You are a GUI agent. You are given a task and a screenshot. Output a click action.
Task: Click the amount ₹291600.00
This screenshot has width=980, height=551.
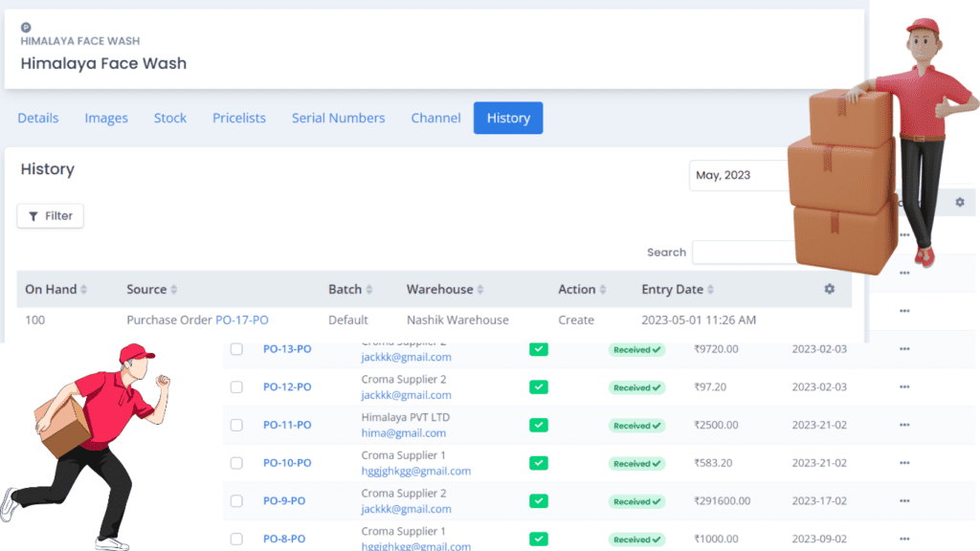(x=723, y=501)
